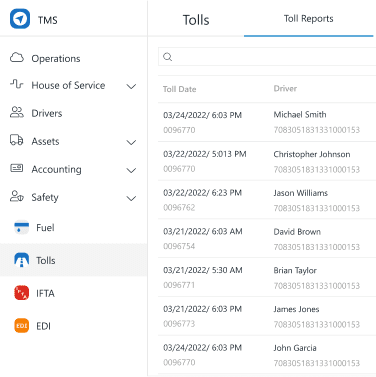The height and width of the screenshot is (377, 376).
Task: Click the date 03/22/2022/ 6:23 PM
Action: click(202, 193)
